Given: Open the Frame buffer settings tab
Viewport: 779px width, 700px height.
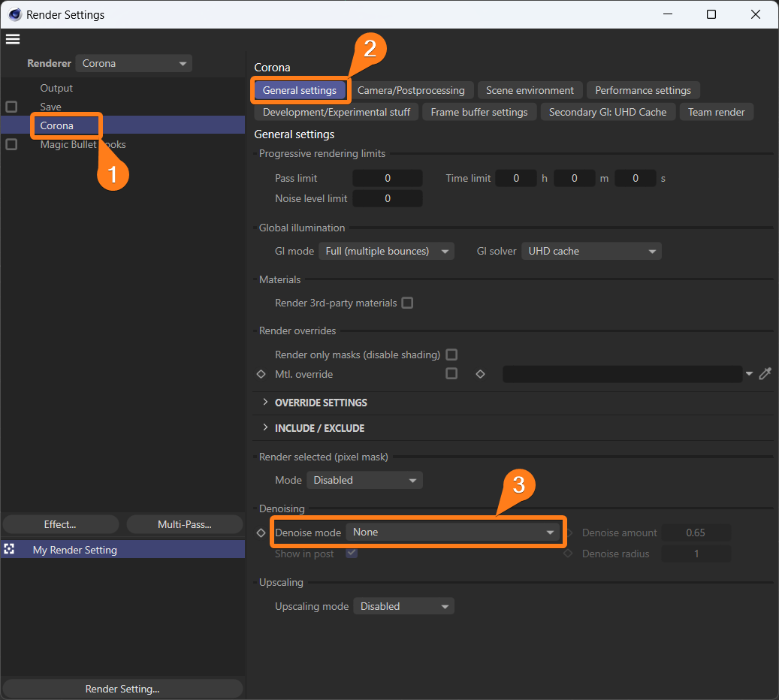Looking at the screenshot, I should [x=479, y=112].
